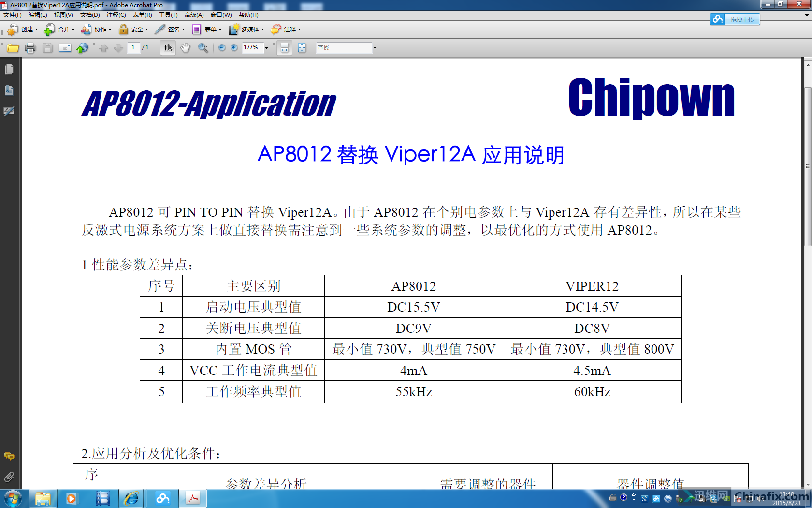Image resolution: width=812 pixels, height=508 pixels.
Task: Click the Windows Start button
Action: pos(13,498)
